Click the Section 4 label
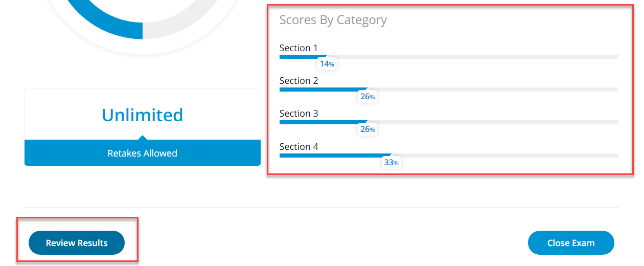This screenshot has width=644, height=266. 298,147
